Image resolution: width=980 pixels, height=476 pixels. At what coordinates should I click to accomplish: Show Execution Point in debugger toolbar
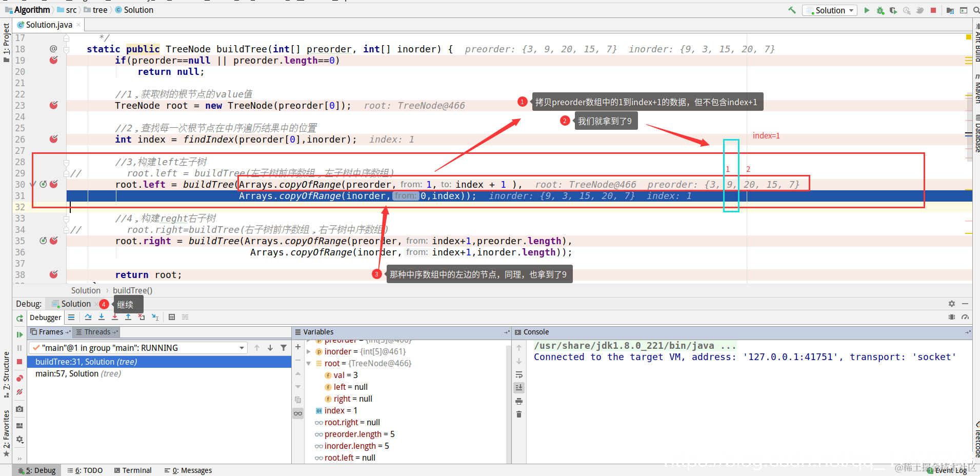coord(71,318)
